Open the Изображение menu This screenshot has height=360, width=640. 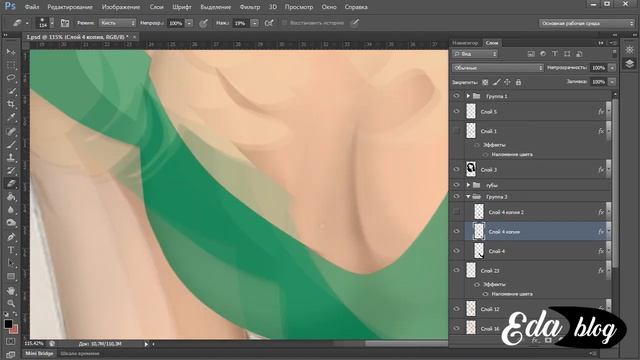[121, 7]
